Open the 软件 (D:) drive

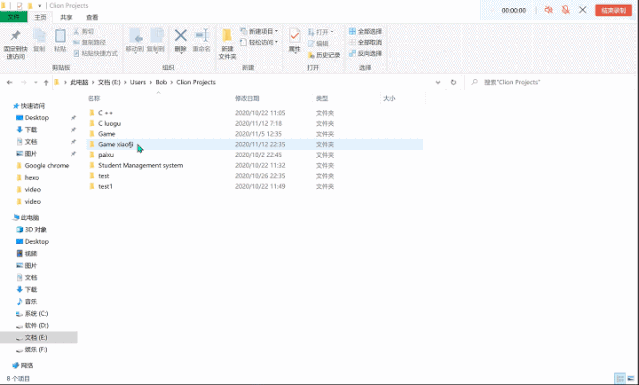37,326
